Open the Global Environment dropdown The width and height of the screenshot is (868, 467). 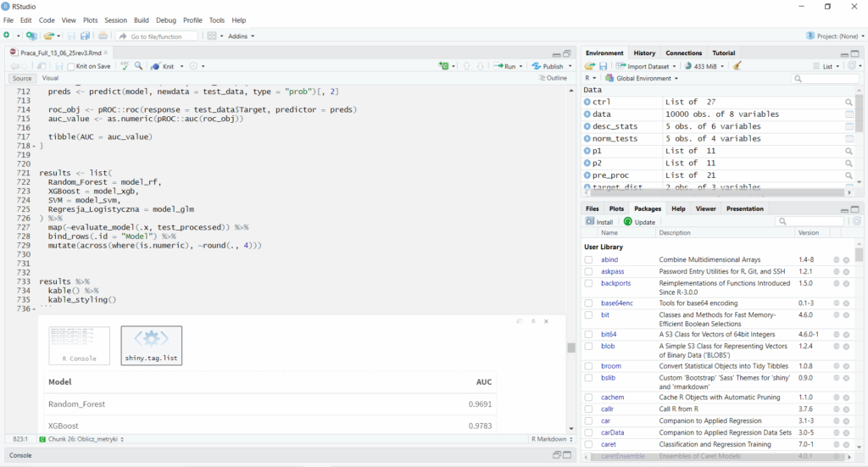click(x=642, y=79)
